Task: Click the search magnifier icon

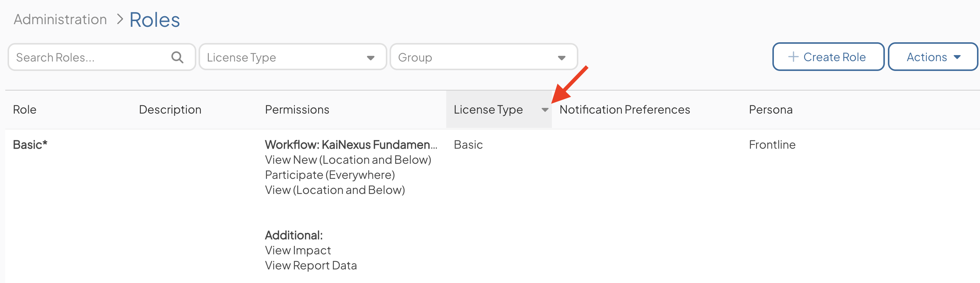Action: coord(177,57)
